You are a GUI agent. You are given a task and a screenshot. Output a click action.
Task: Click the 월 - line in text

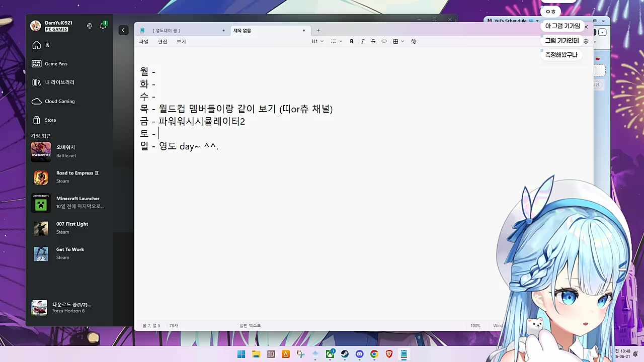(x=147, y=72)
